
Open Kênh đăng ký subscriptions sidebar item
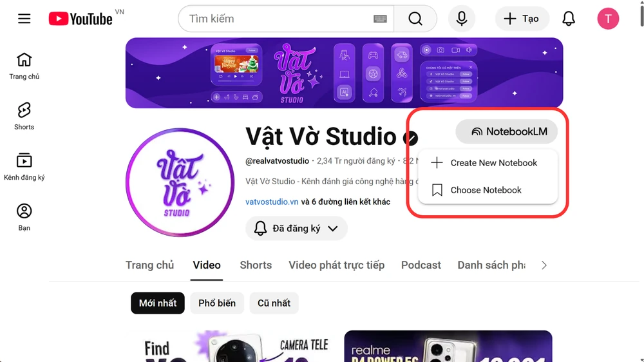point(24,167)
